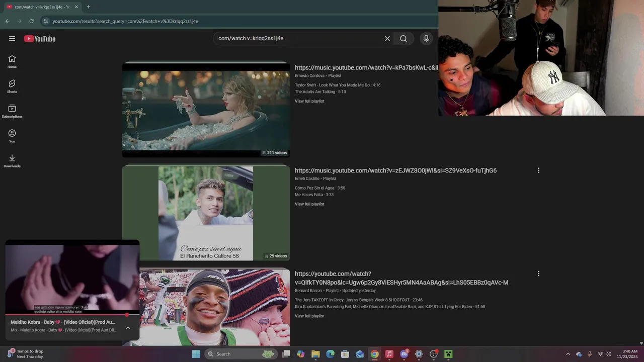Open the Taylor Swift playlist thumbnail

pyautogui.click(x=206, y=109)
